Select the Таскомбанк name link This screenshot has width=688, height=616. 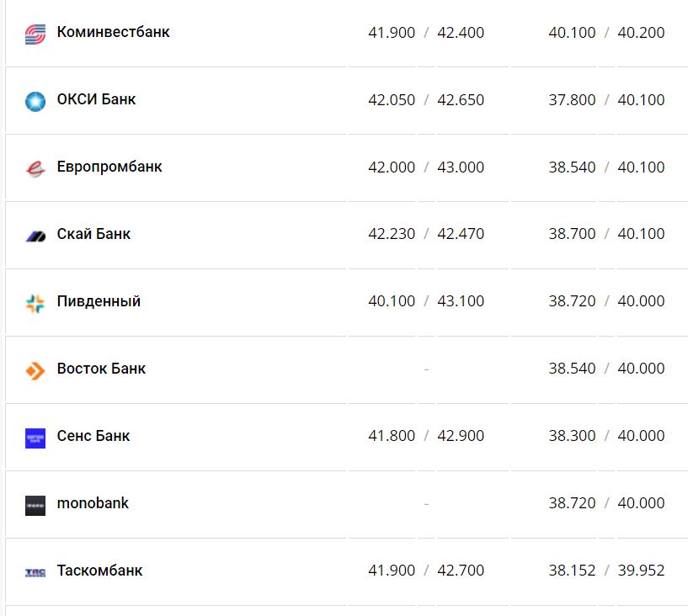(x=99, y=571)
